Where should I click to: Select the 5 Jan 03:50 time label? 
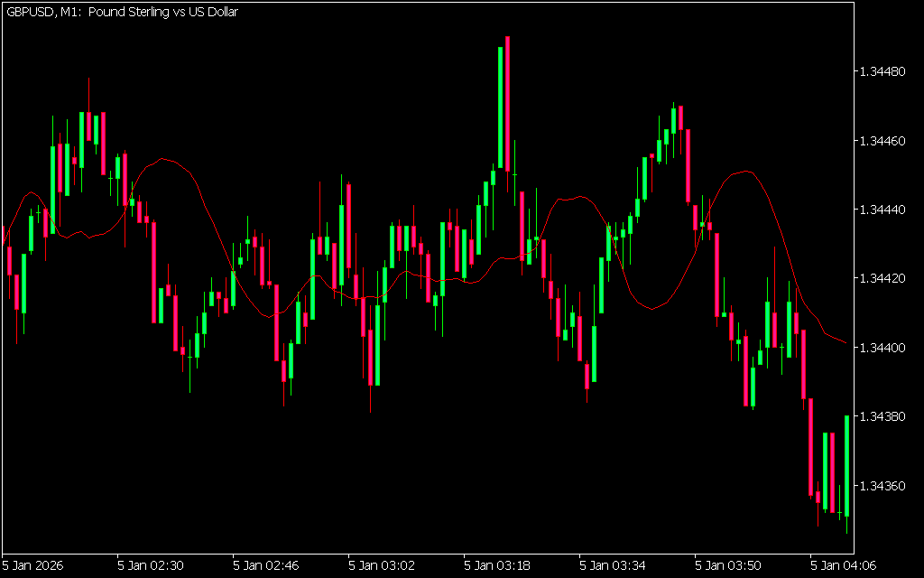[728, 565]
